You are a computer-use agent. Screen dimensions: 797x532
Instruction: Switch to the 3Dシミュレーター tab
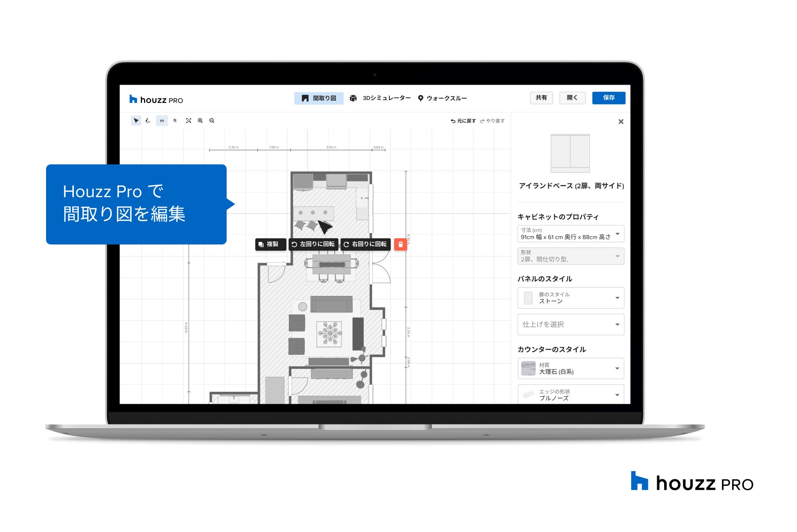381,98
